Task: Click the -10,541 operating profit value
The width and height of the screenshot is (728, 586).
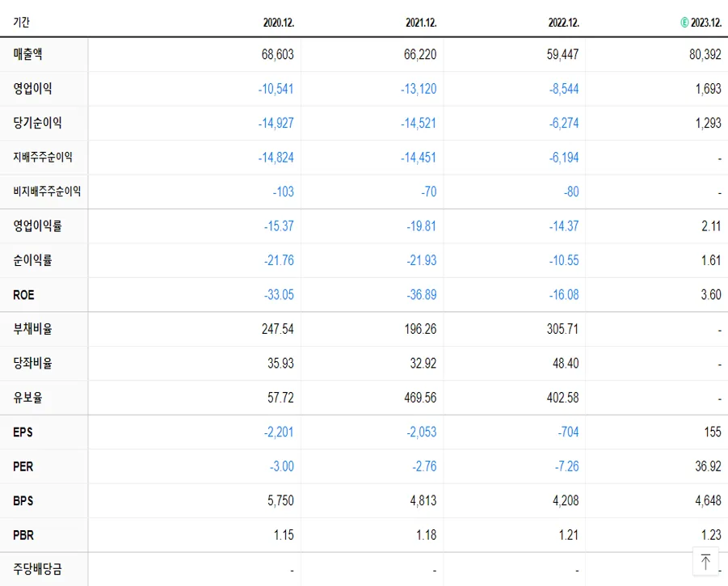Action: click(276, 89)
